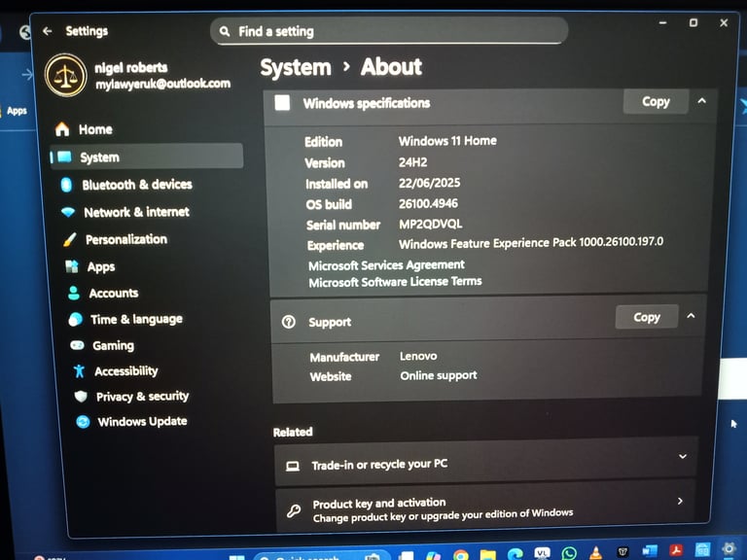
Task: Click the Privacy shield icon
Action: [81, 397]
